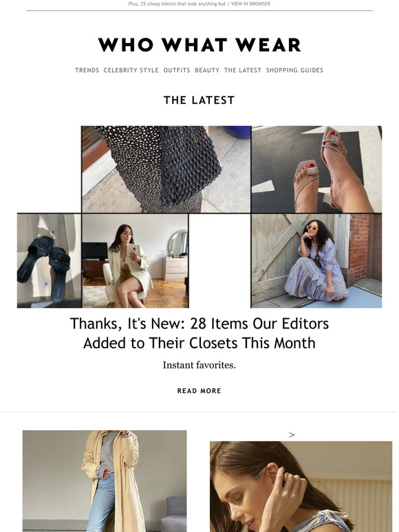This screenshot has height=532, width=399.
Task: Click THE LATEST section heading
Action: [x=199, y=100]
